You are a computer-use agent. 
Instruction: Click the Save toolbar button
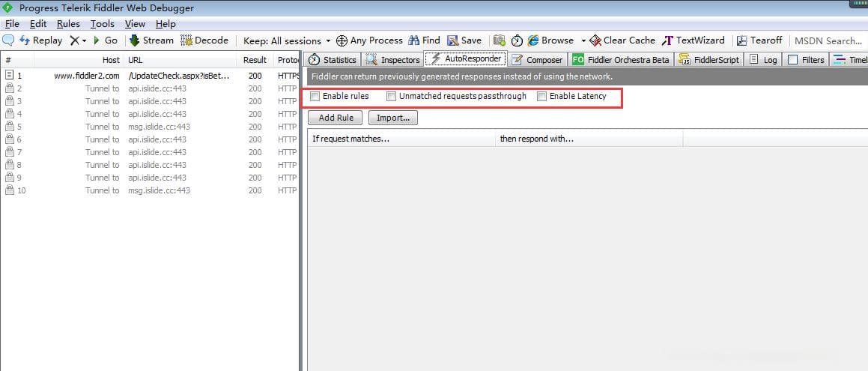click(464, 40)
